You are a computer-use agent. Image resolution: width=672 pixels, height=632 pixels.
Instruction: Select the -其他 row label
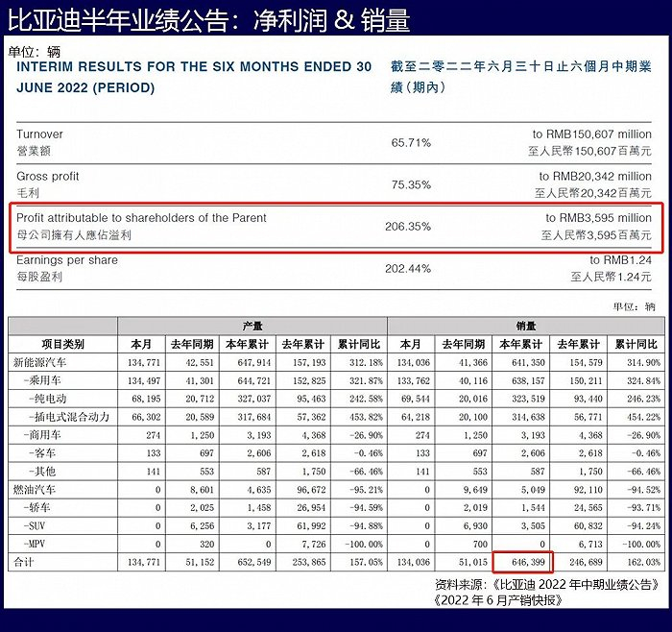[x=42, y=472]
